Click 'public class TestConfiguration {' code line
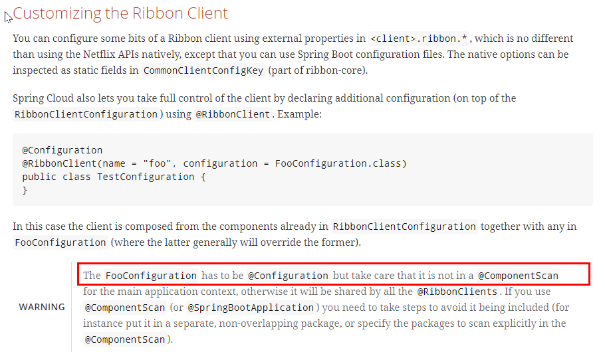 tap(114, 177)
